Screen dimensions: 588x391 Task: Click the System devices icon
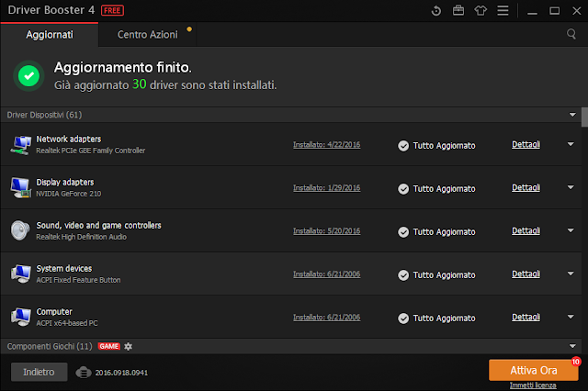21,274
